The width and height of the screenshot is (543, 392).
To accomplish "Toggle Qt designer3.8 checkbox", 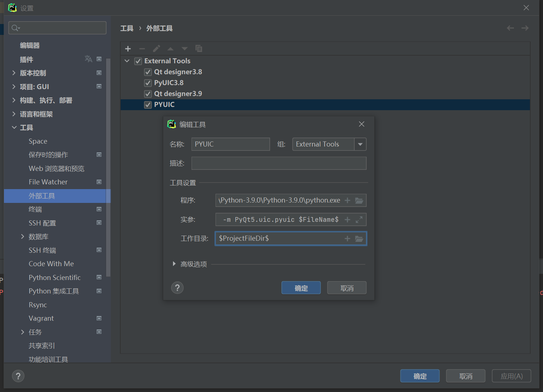I will coord(148,72).
